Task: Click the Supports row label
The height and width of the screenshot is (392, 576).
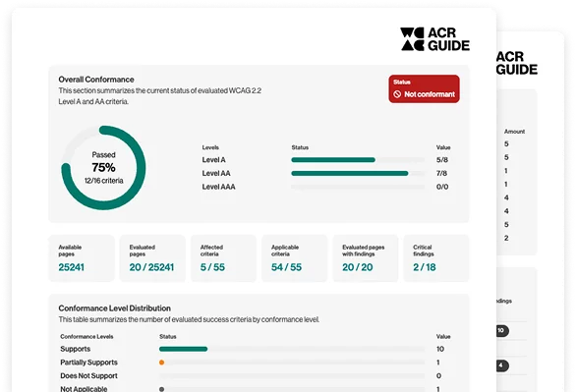Action: [x=76, y=349]
